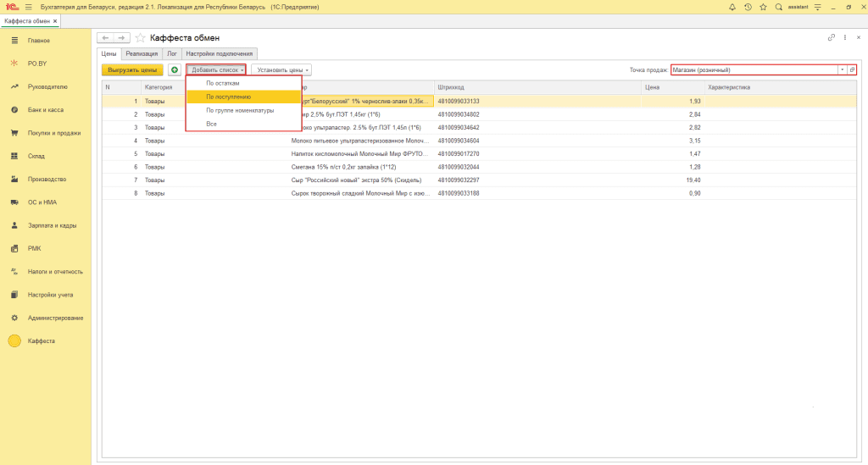Open main menu hamburger icon
The image size is (868, 465).
click(28, 7)
